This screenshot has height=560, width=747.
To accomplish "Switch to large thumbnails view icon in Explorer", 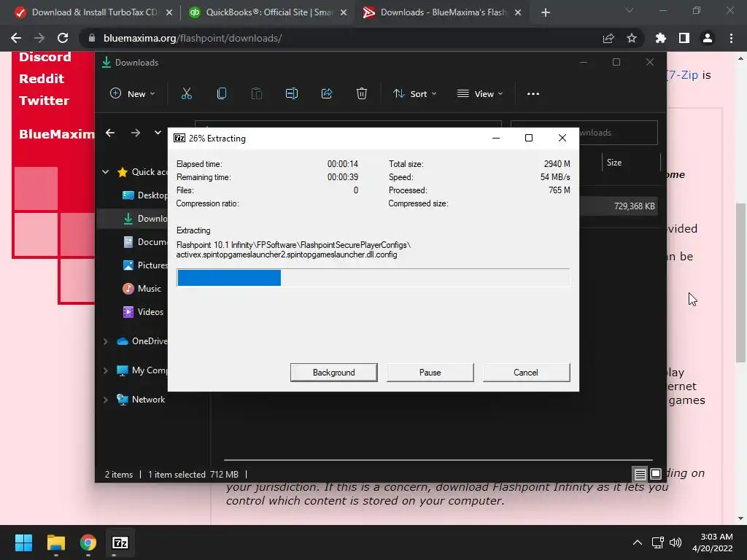I will (656, 474).
